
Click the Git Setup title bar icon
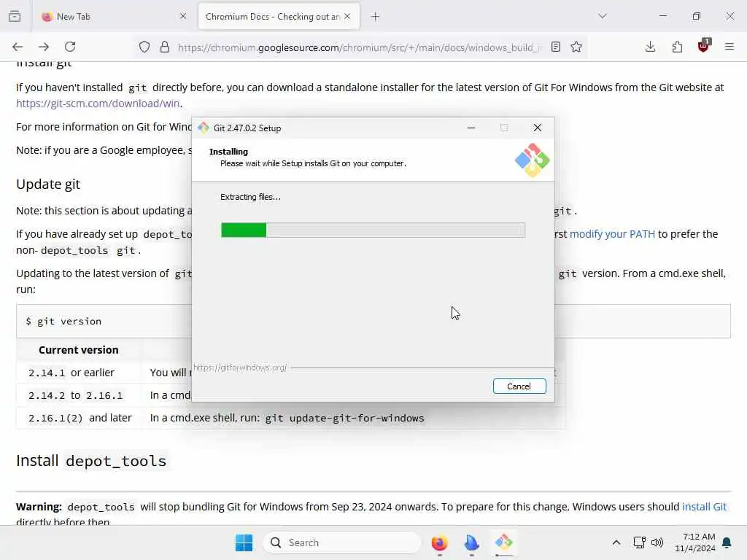(x=204, y=128)
